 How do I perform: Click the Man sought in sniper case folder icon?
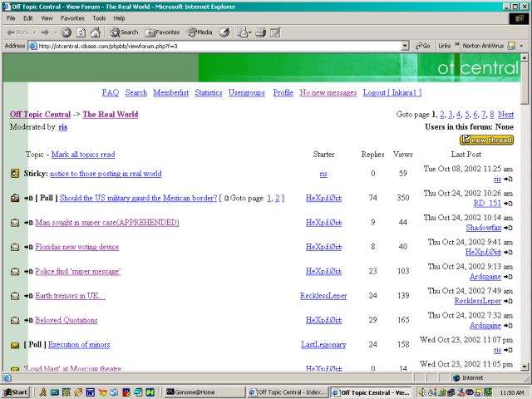(x=15, y=223)
